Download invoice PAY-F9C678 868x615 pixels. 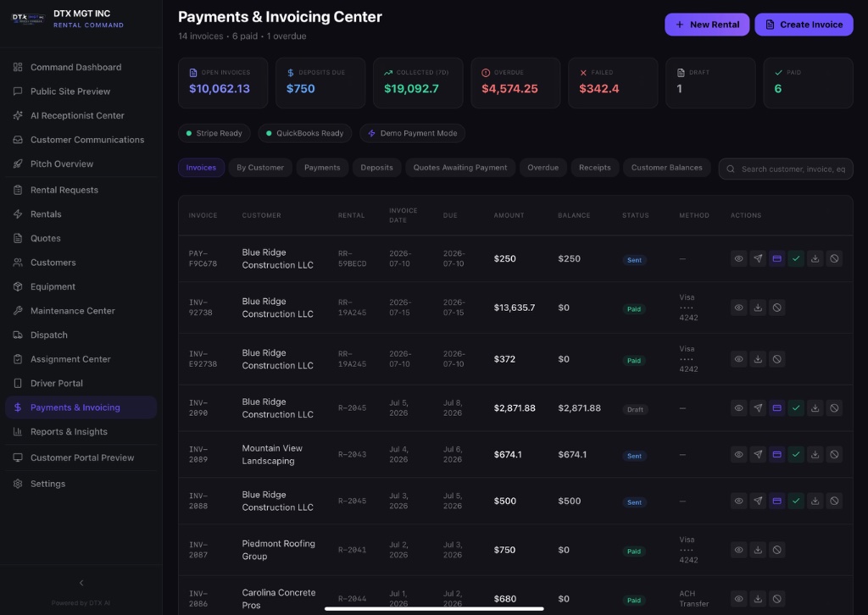tap(815, 258)
